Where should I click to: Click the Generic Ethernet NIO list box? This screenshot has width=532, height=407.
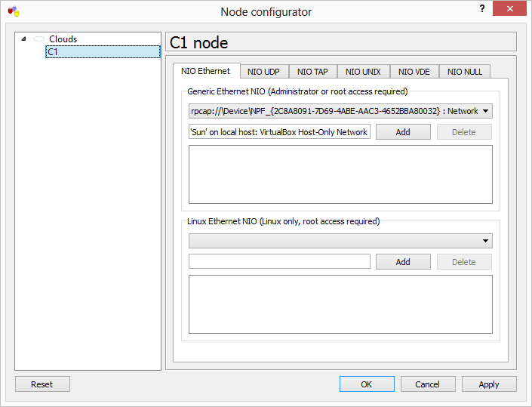(x=340, y=174)
